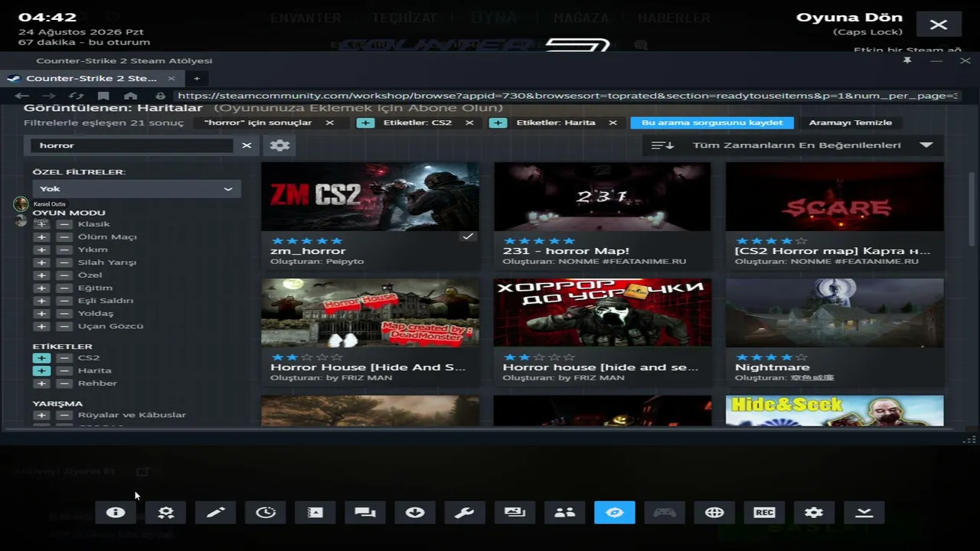Open creator link Peipyto

[344, 262]
